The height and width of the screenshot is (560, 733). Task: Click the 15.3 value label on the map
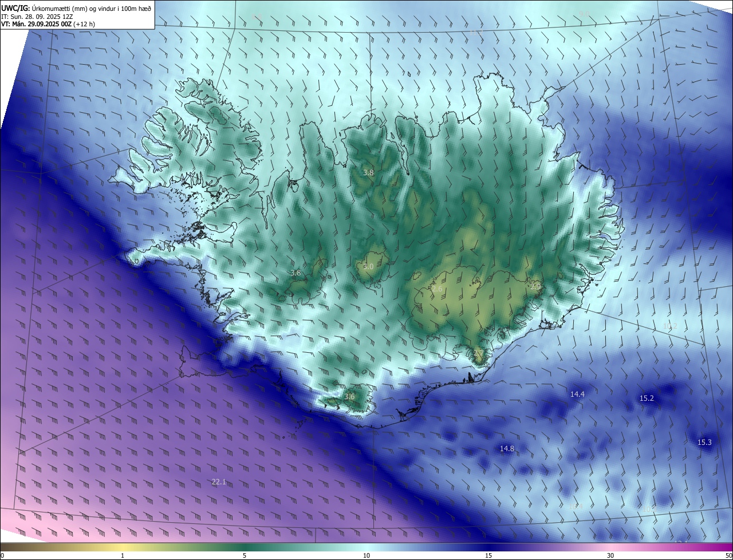point(704,442)
